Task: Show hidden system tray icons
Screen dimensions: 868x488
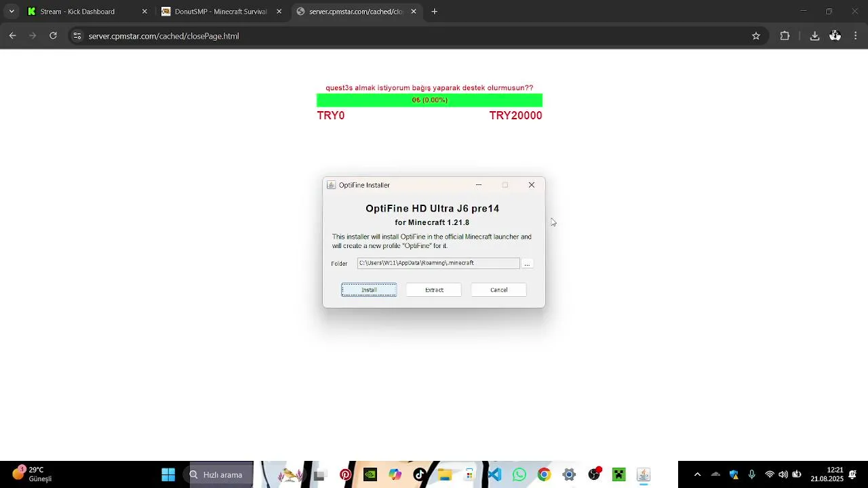Action: (x=697, y=474)
